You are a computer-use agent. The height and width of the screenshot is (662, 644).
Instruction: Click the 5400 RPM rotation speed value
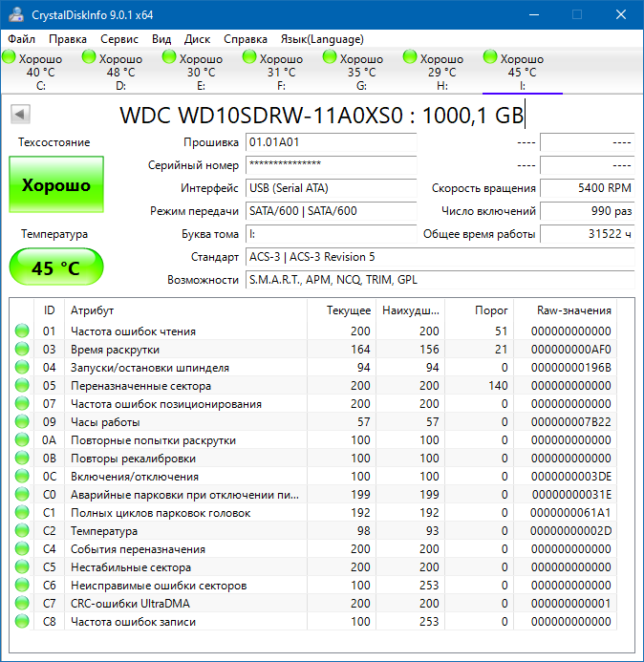(588, 188)
